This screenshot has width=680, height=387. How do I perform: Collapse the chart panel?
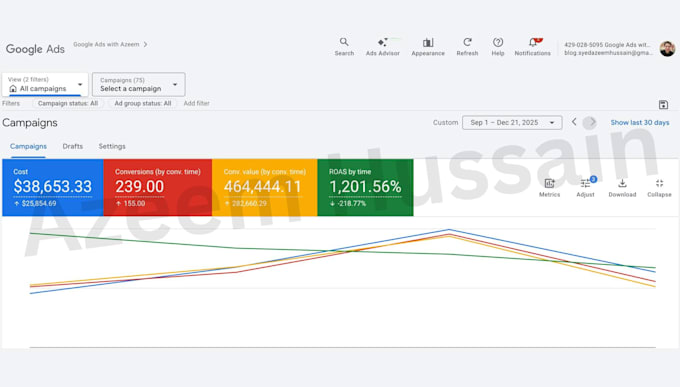659,187
